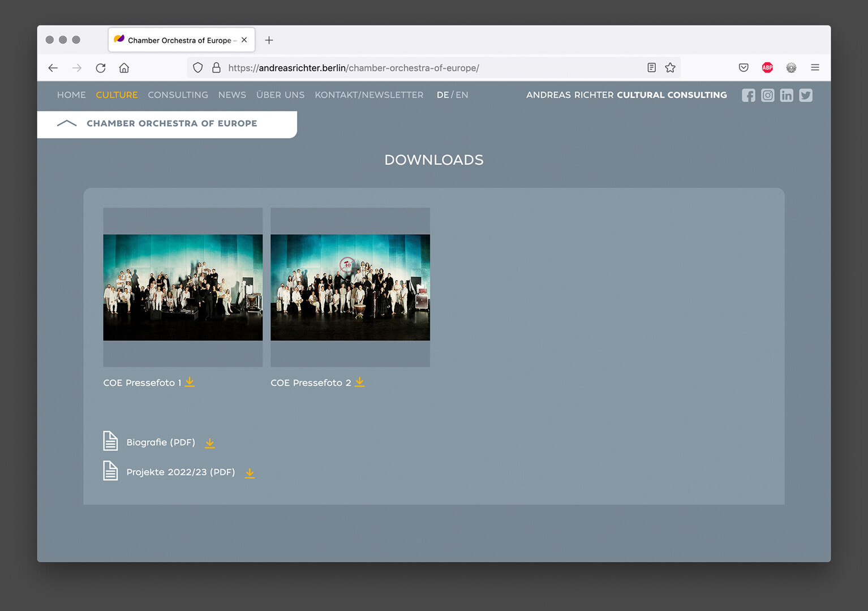Go to the CONSULTING menu item
This screenshot has width=868, height=611.
coord(178,95)
